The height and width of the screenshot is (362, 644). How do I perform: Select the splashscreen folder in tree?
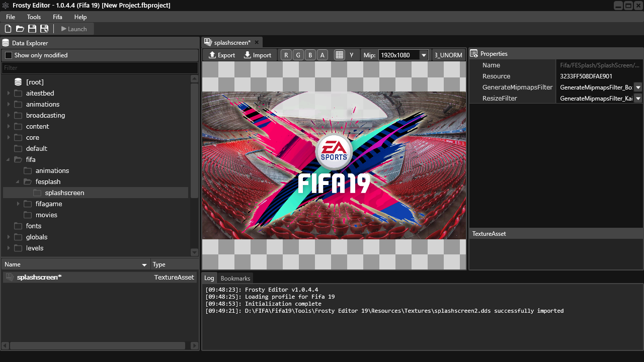[64, 193]
